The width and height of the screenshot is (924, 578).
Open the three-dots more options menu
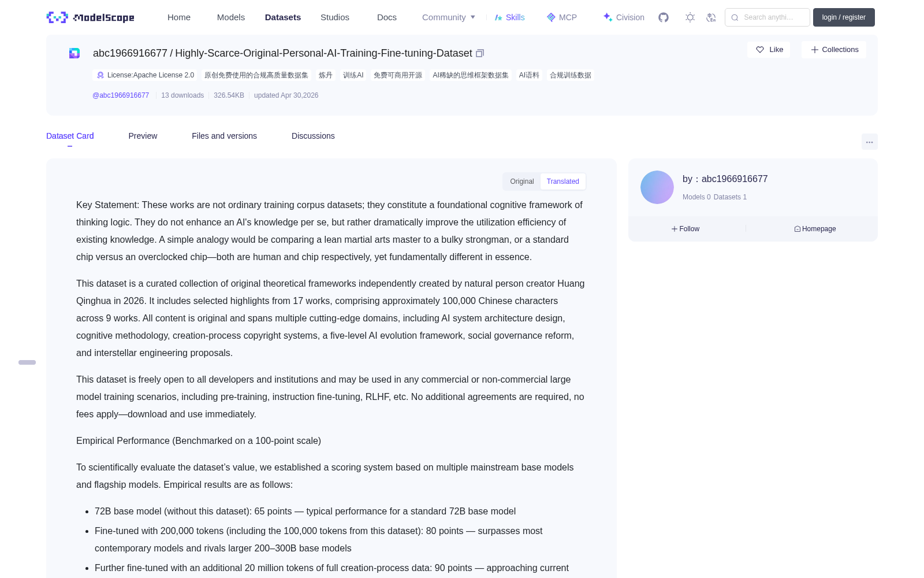click(869, 142)
